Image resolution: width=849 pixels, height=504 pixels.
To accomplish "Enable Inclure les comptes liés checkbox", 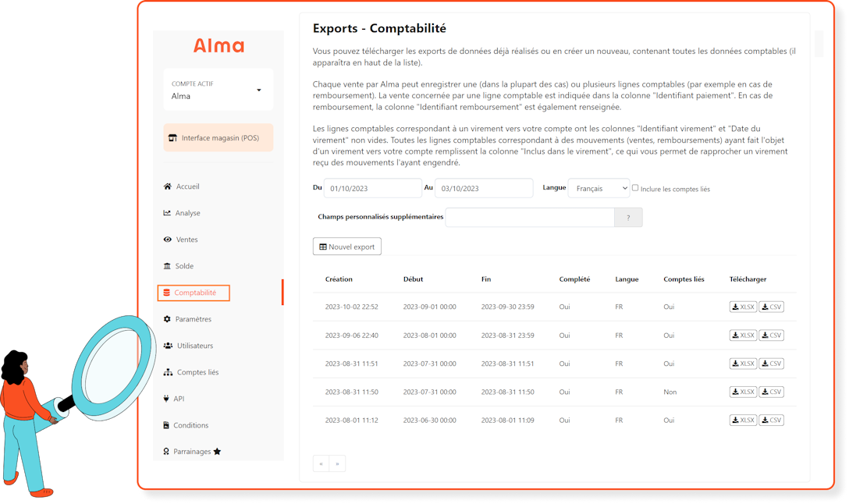I will (x=635, y=188).
